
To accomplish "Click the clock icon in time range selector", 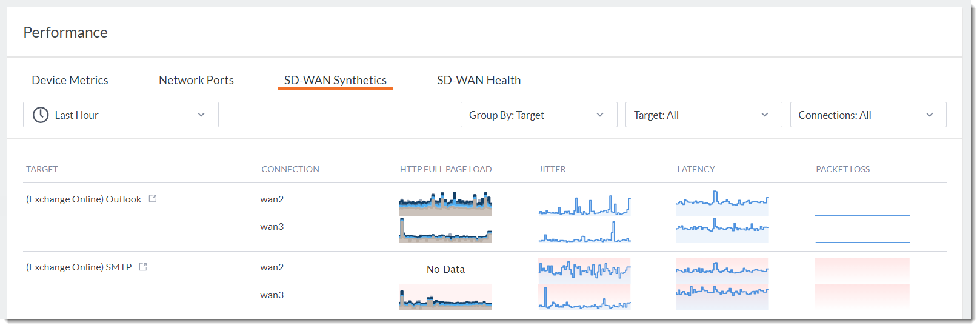I will [41, 115].
